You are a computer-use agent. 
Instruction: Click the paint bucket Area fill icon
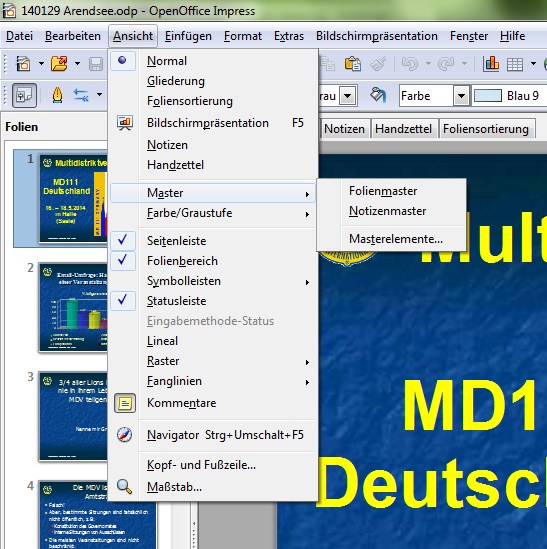click(x=378, y=95)
